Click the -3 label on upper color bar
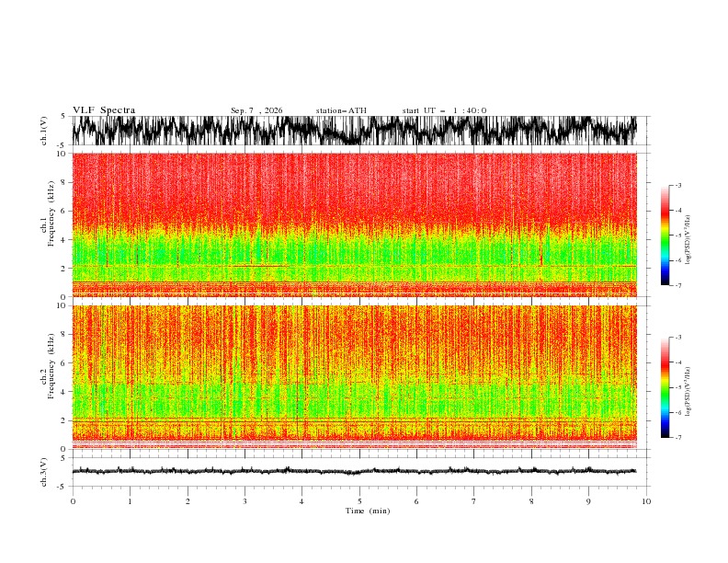728x563 pixels. (677, 185)
